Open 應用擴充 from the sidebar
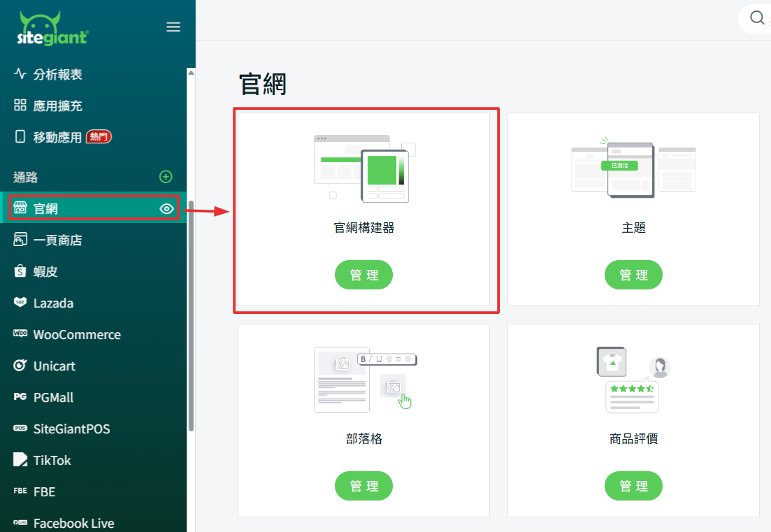Image resolution: width=771 pixels, height=532 pixels. click(57, 106)
